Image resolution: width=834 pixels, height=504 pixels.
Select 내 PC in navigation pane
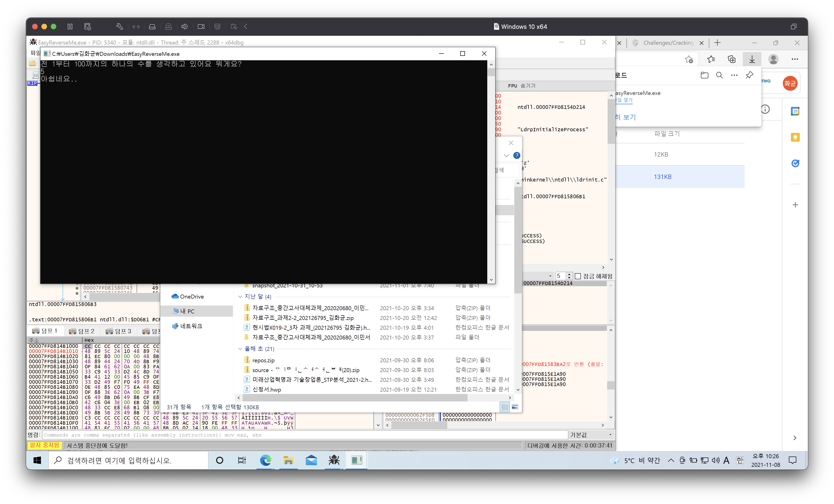(187, 311)
